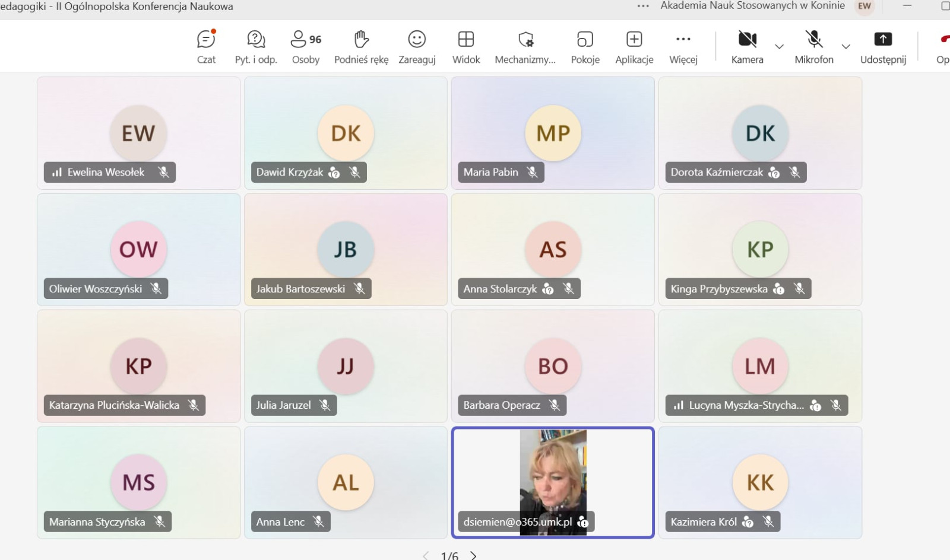Image resolution: width=950 pixels, height=560 pixels.
Task: Unmute the Mikrofon
Action: pos(814,46)
